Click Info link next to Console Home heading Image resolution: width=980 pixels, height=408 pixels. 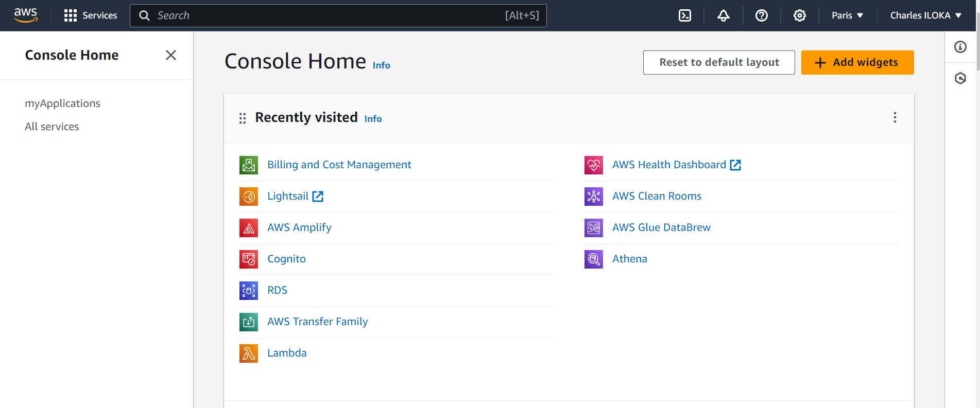tap(382, 65)
